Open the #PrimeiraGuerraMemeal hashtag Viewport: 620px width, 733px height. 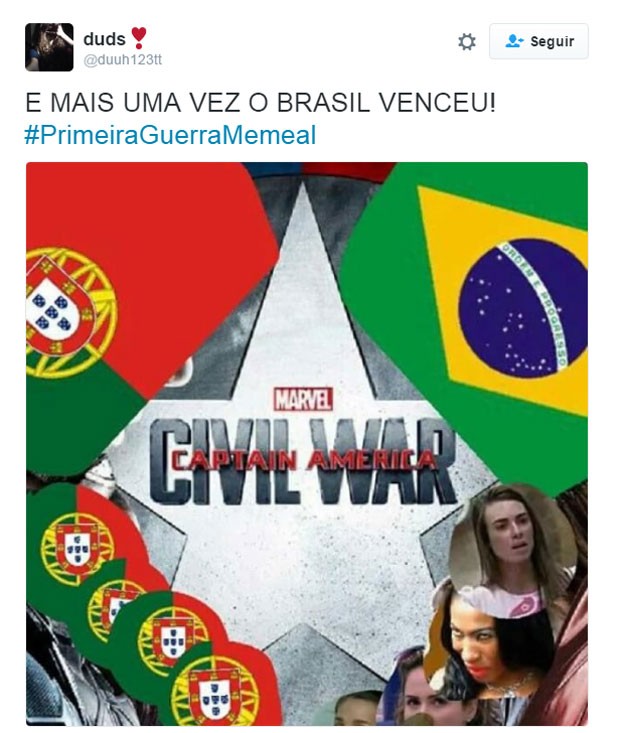170,135
